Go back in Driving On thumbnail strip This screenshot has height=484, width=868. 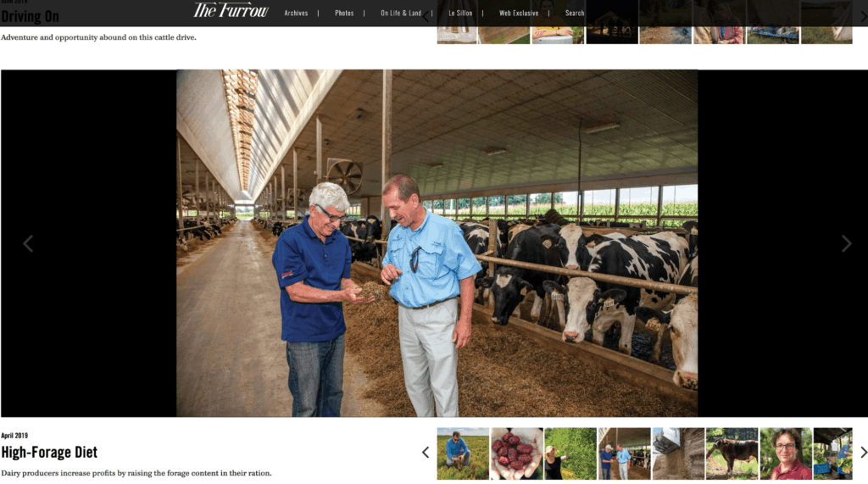(426, 17)
